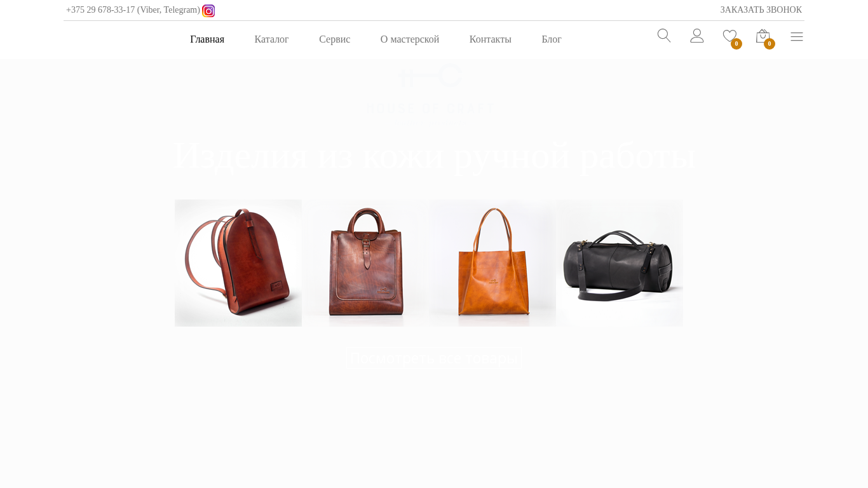Select the red leather backpack thumbnail
Screen dimensions: 868x488
(238, 263)
